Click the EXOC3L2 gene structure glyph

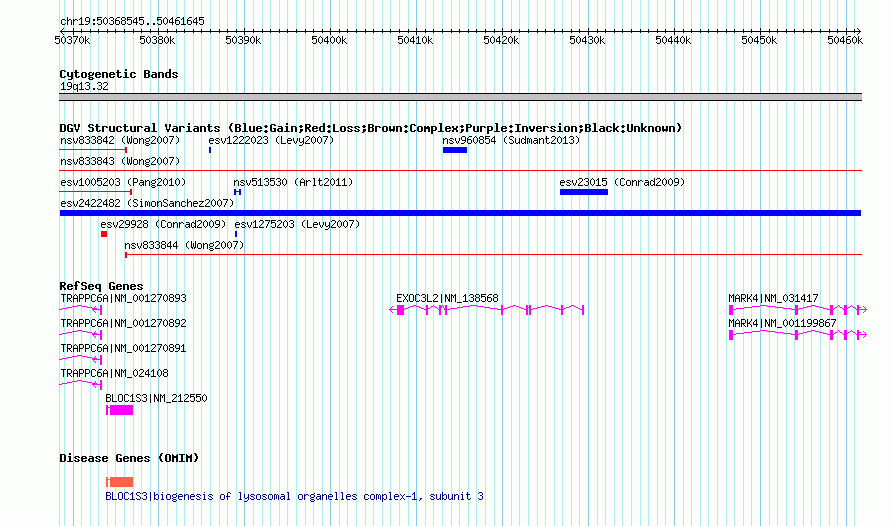(486, 309)
